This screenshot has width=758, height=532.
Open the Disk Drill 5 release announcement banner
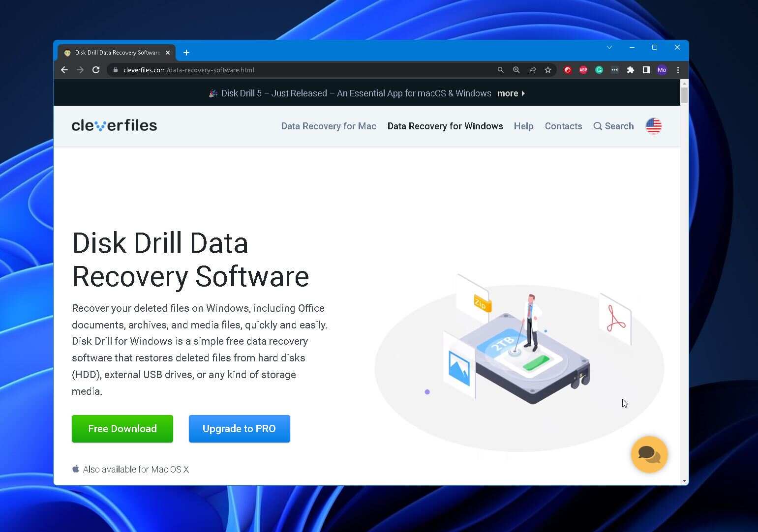click(x=367, y=93)
